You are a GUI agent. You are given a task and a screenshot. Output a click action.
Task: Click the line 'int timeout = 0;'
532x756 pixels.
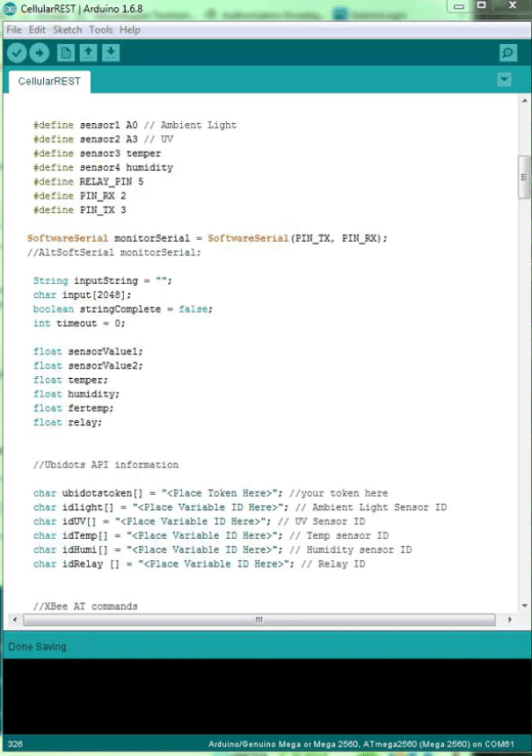(79, 323)
